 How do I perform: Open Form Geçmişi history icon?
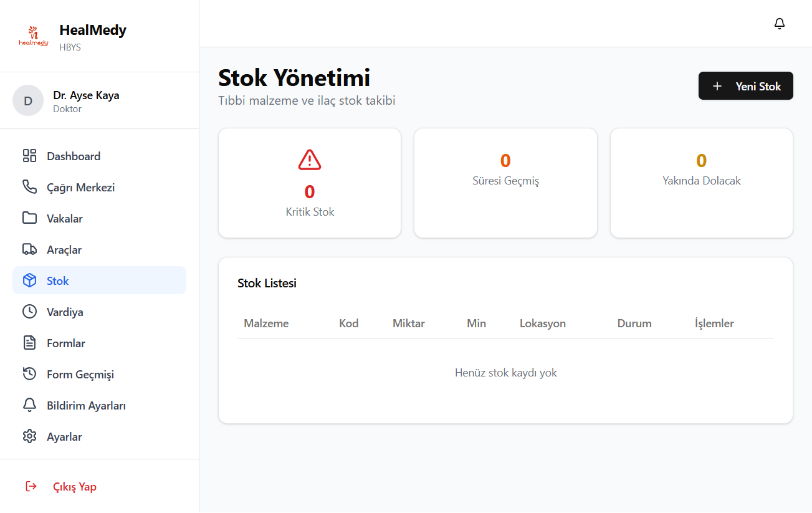point(29,373)
